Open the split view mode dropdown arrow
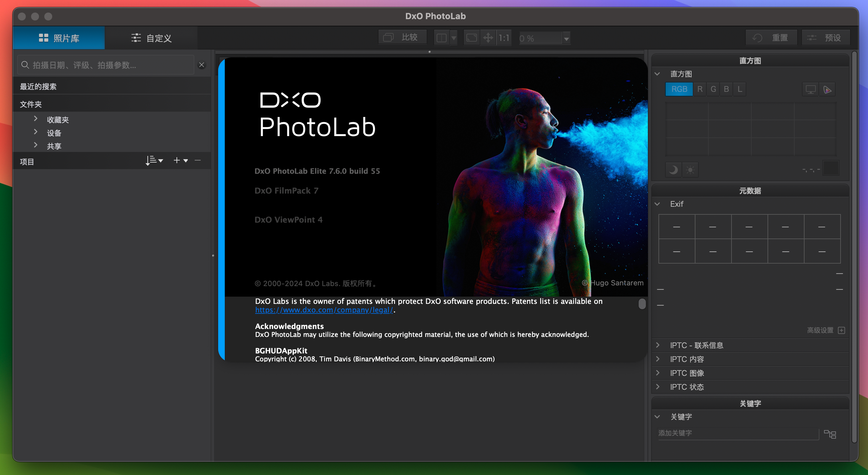 pos(454,38)
